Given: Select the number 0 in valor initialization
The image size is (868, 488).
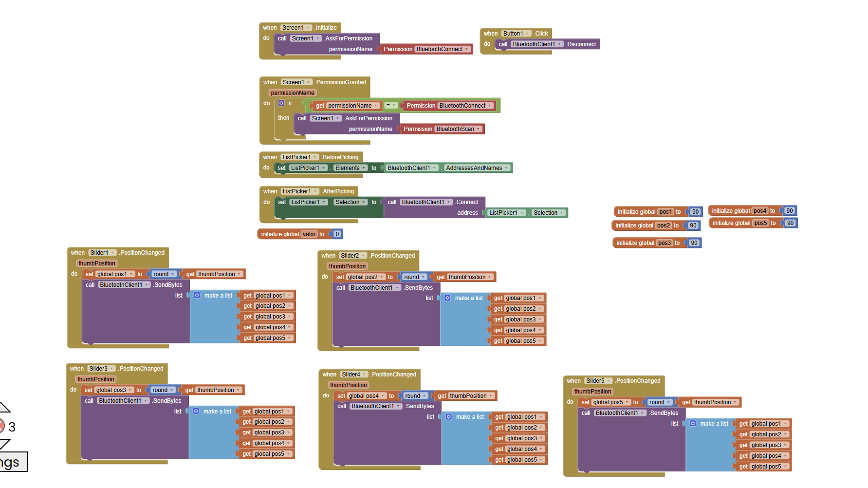Looking at the screenshot, I should pyautogui.click(x=337, y=234).
